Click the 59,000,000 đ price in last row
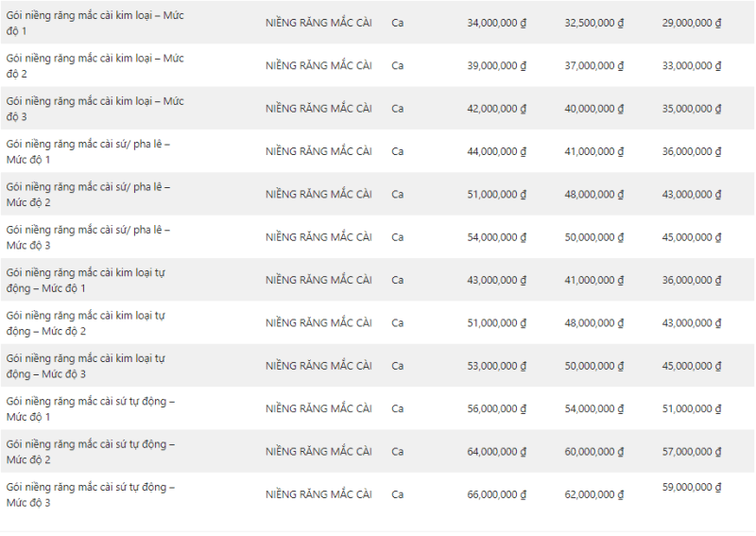The height and width of the screenshot is (536, 756). click(x=692, y=487)
